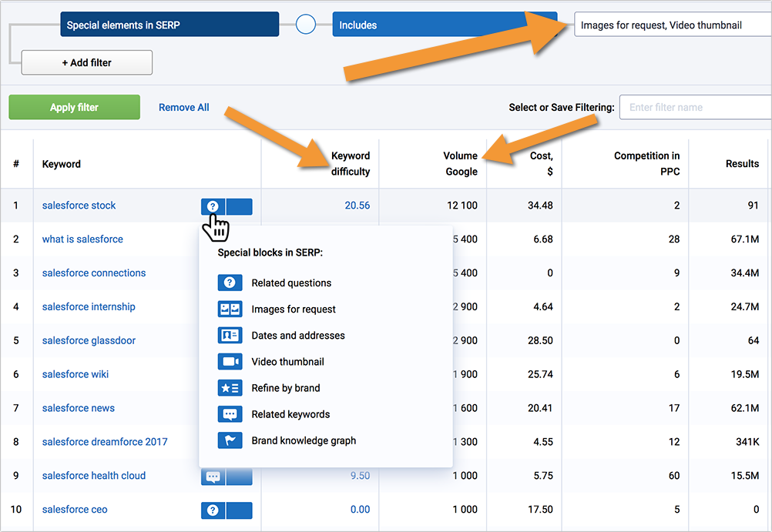Toggle the round connector between filter fields

pos(306,24)
